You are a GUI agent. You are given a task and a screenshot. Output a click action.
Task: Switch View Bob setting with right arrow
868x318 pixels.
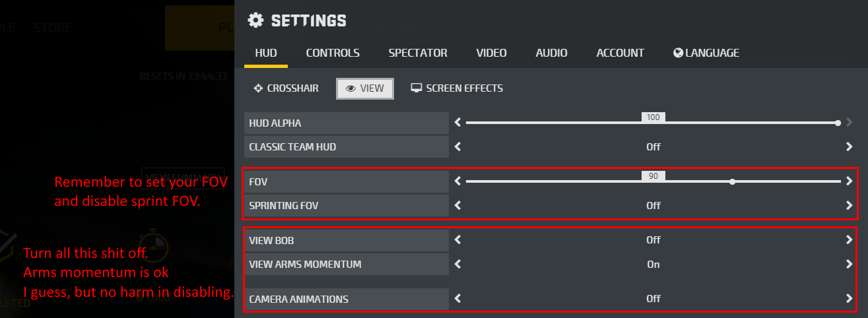point(849,240)
